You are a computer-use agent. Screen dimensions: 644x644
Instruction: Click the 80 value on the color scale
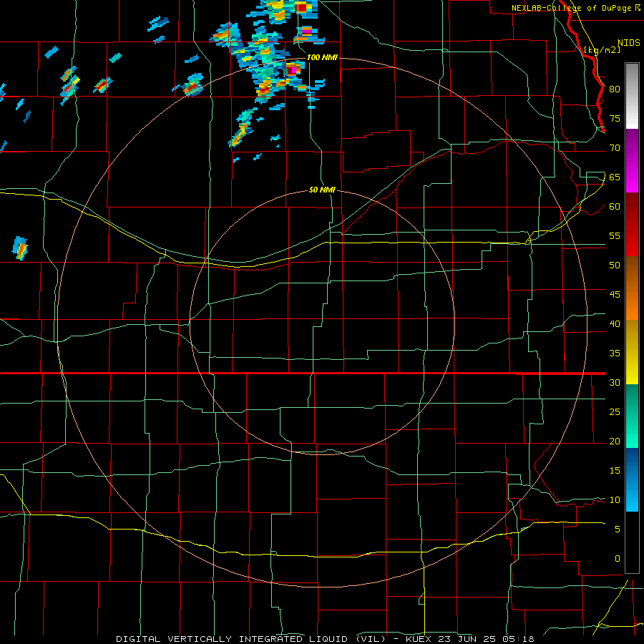pyautogui.click(x=615, y=89)
